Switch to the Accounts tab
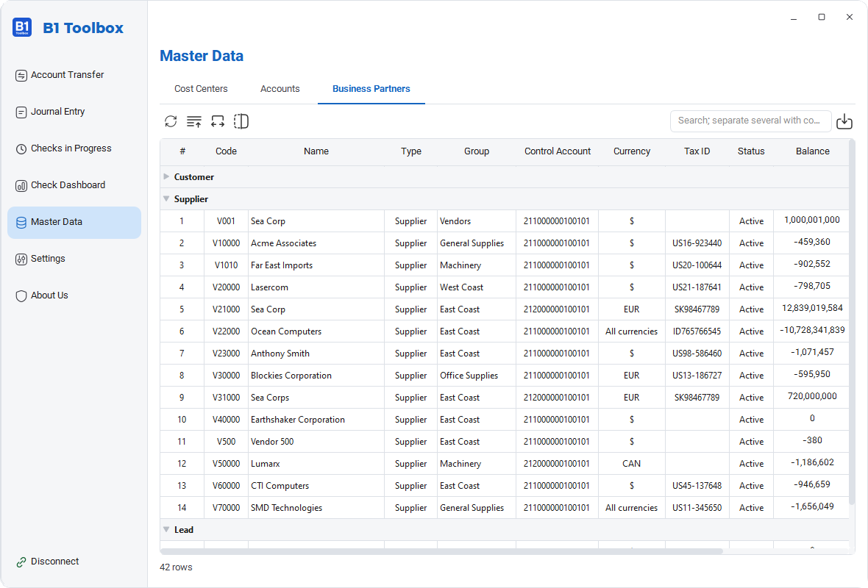Image resolution: width=868 pixels, height=588 pixels. (x=280, y=88)
